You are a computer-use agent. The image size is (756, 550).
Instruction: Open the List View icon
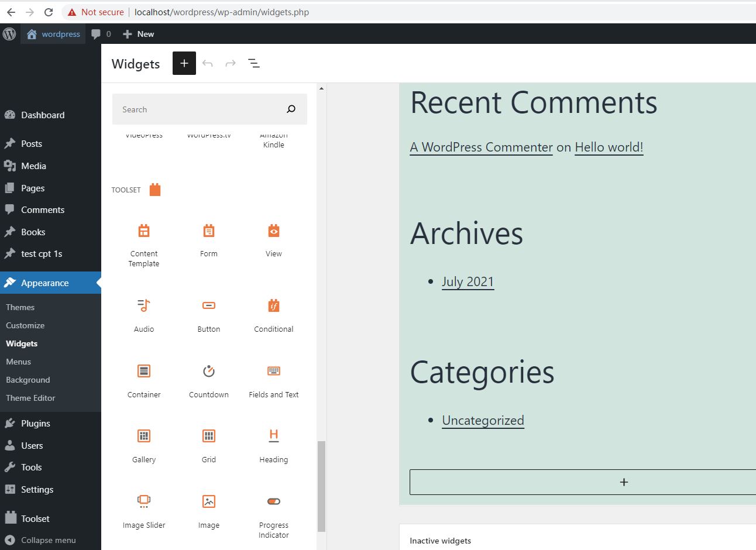[254, 63]
